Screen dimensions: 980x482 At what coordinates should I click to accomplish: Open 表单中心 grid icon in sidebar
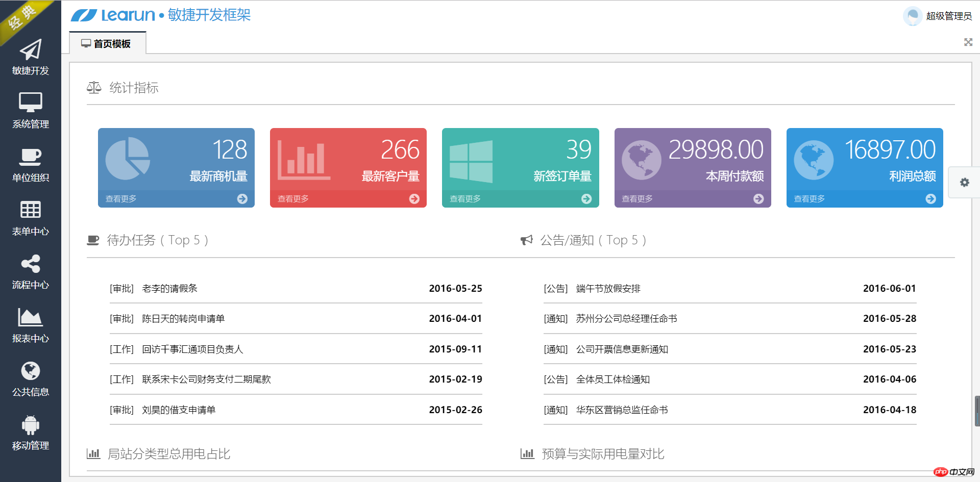point(31,210)
